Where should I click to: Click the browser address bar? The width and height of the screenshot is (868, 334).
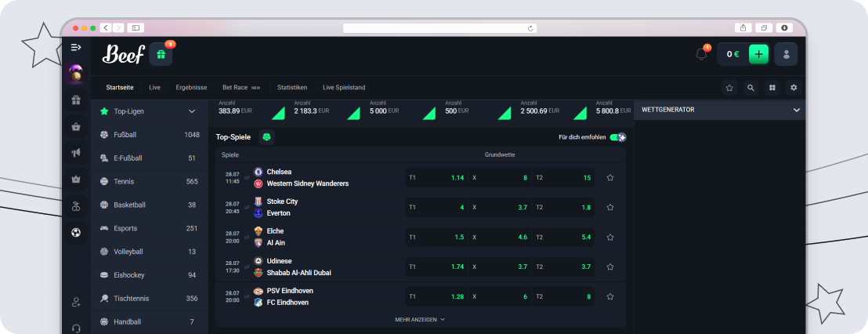point(439,27)
